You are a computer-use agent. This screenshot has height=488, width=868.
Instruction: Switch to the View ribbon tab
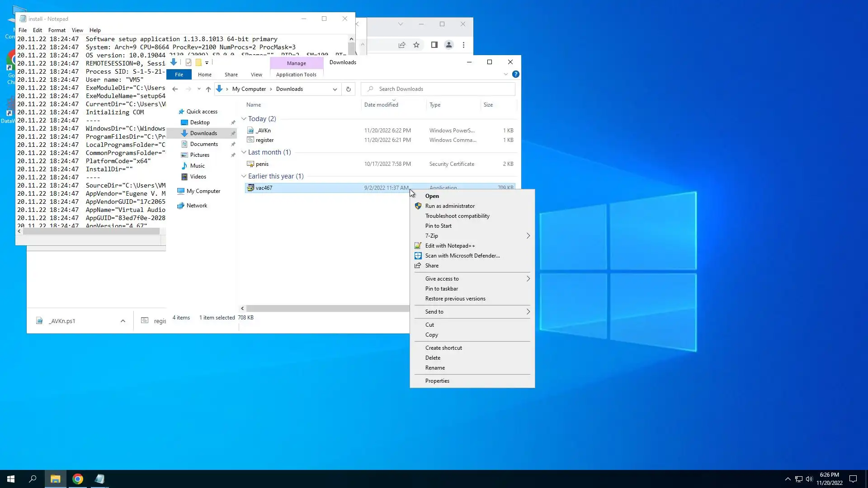[x=256, y=75]
